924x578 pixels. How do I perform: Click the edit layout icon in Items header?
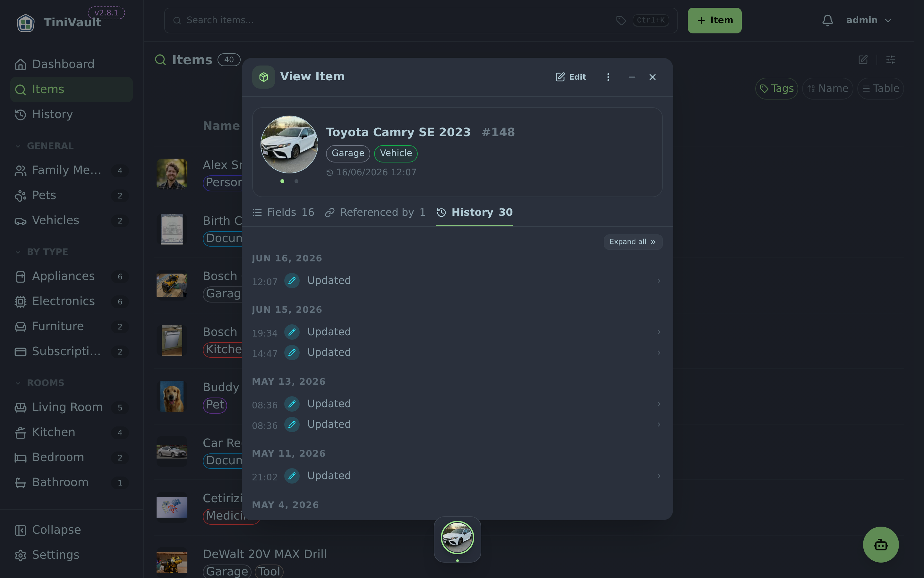point(863,60)
